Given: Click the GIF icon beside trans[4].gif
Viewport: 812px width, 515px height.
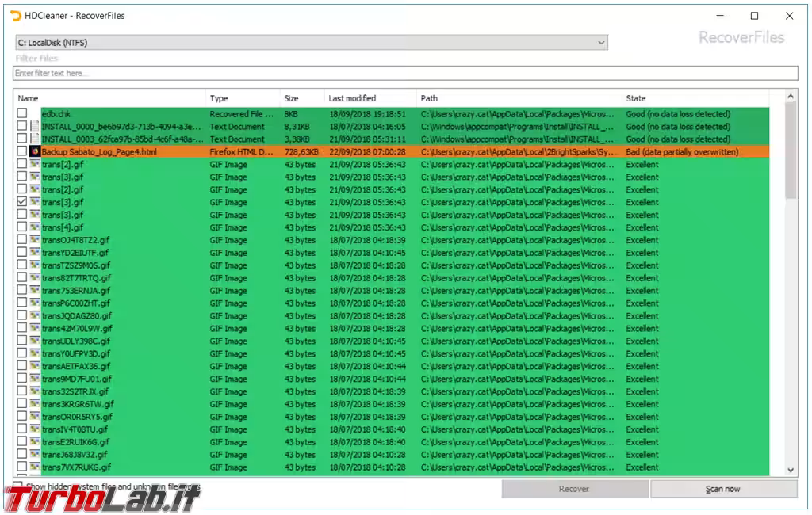Looking at the screenshot, I should click(x=35, y=227).
